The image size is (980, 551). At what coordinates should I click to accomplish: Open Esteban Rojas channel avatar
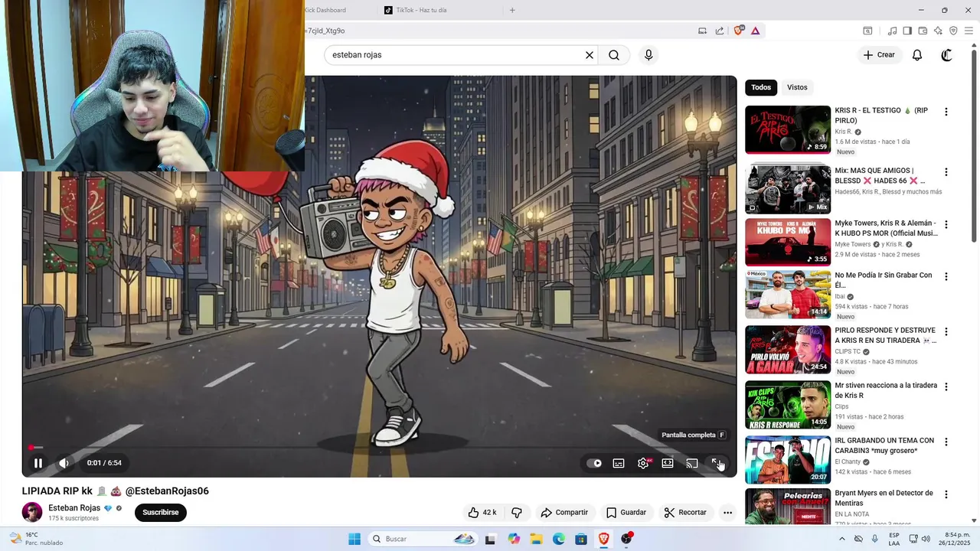tap(32, 513)
